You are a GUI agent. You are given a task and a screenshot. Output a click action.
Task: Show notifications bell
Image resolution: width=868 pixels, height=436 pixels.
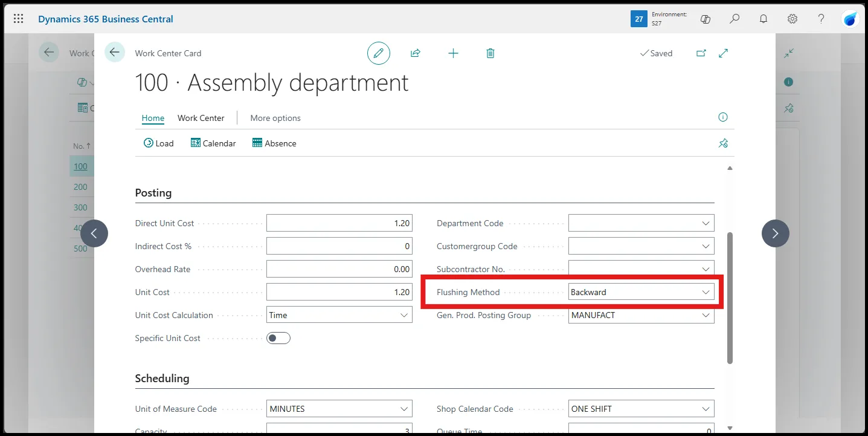764,19
